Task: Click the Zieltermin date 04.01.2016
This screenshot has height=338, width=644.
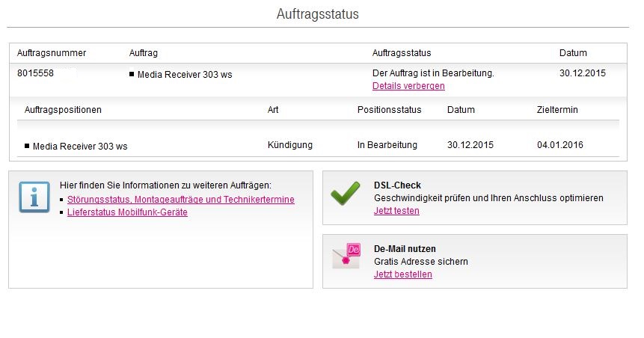Action: 559,145
